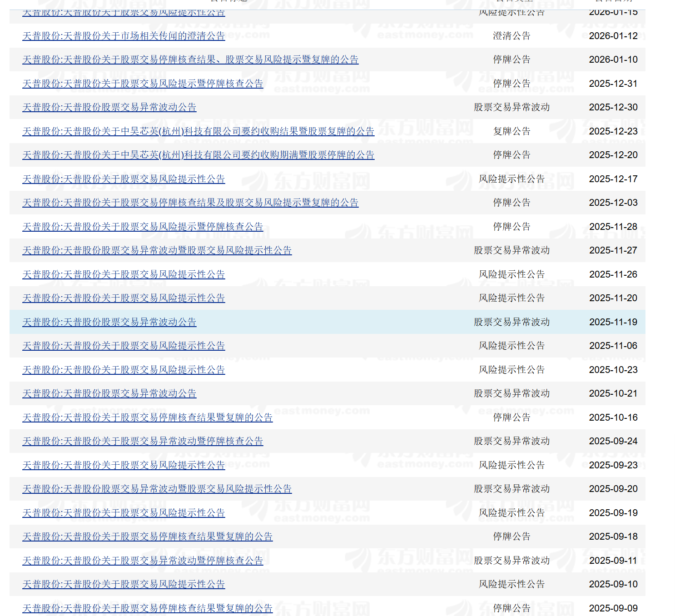This screenshot has height=616, width=675.
Task: Click 风险提示性公告 type in the 2025-09-10 row
Action: [x=512, y=584]
